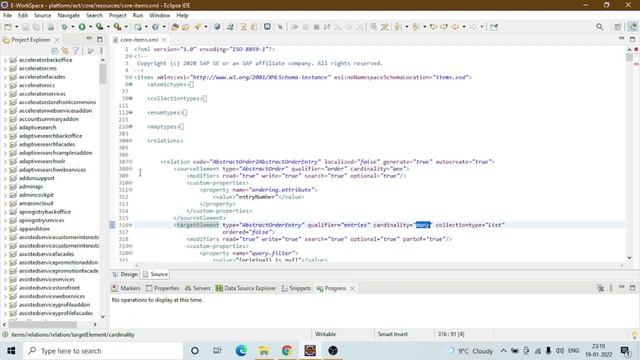Maximize the Project Explorer view
The width and height of the screenshot is (640, 360).
100,39
